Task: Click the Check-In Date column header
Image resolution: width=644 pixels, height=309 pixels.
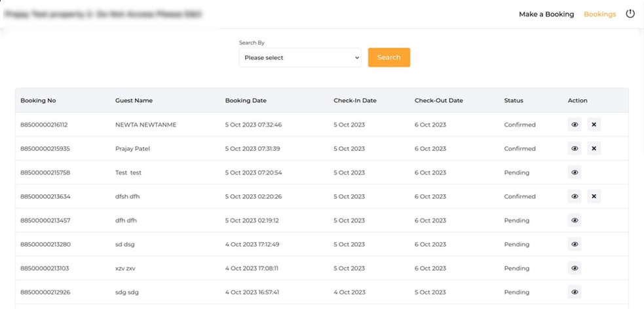Action: tap(354, 100)
